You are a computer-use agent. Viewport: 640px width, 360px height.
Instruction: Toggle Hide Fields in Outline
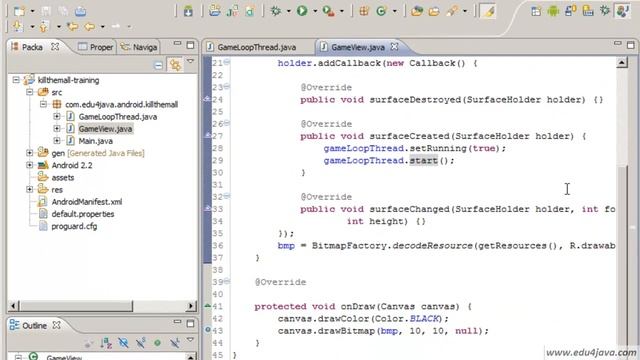pos(123,343)
